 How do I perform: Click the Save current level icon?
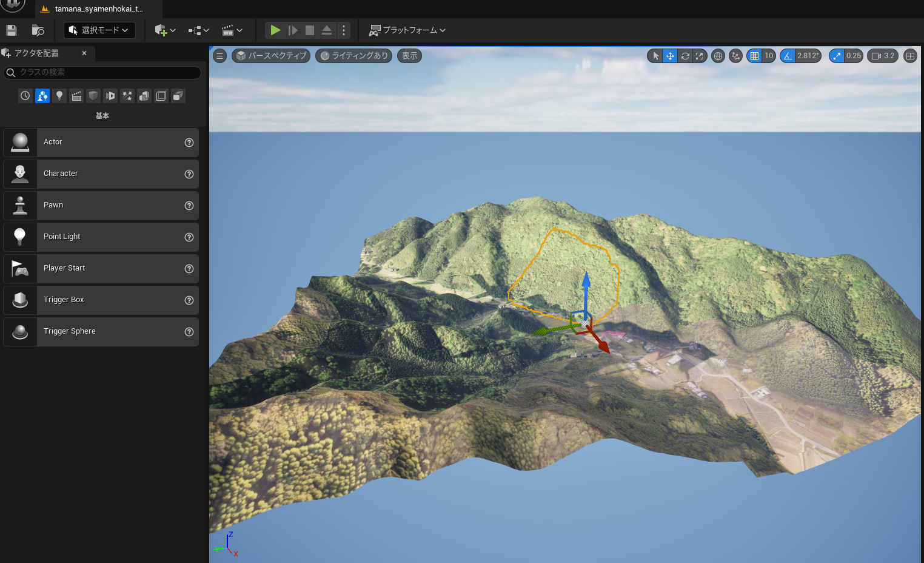(12, 30)
